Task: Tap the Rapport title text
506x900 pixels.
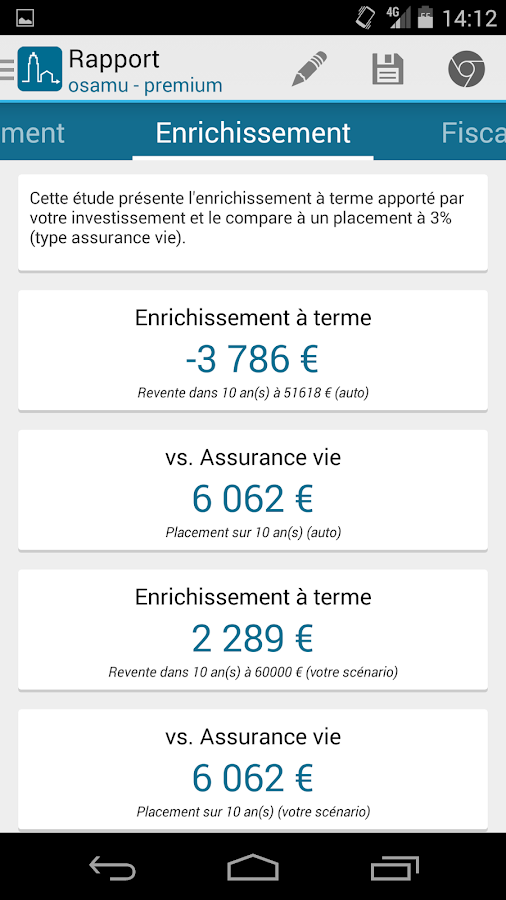Action: [114, 59]
